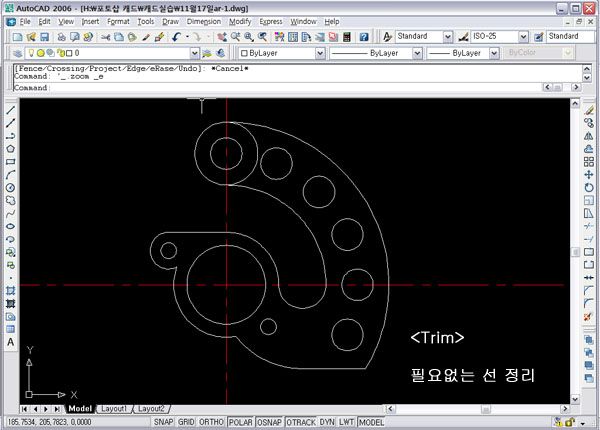The image size is (600, 430).
Task: Click the ByLayer color square swatch
Action: click(x=244, y=53)
